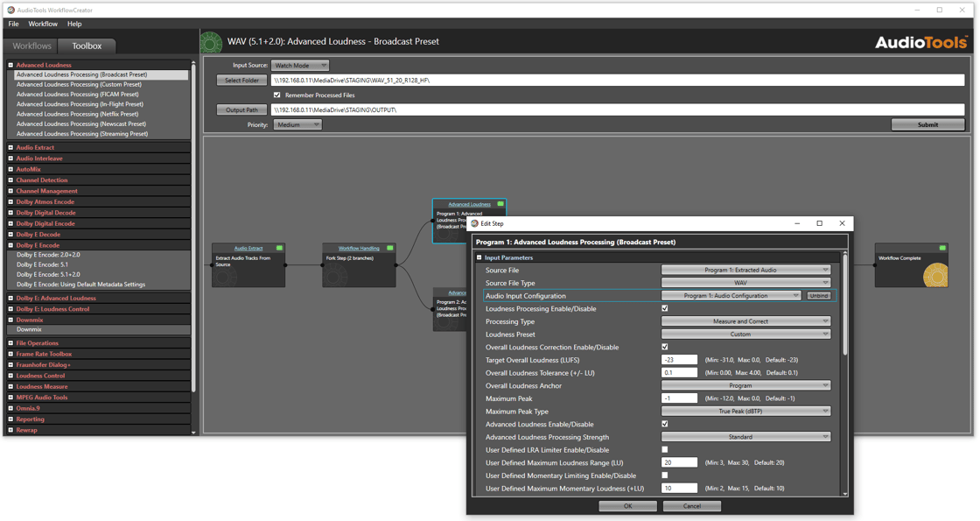The image size is (980, 521).
Task: Click the green indicator on Advanced Loudness node
Action: pos(500,204)
